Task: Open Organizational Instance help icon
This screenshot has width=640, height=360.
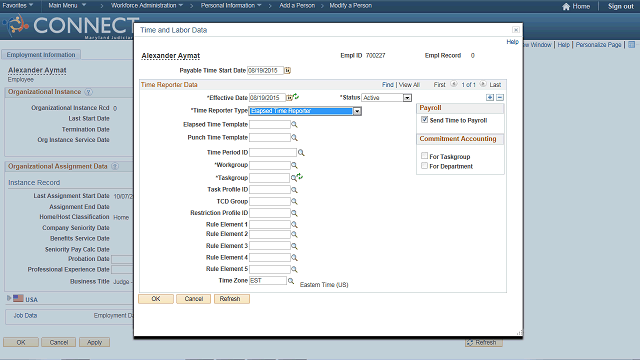Action: pyautogui.click(x=88, y=92)
